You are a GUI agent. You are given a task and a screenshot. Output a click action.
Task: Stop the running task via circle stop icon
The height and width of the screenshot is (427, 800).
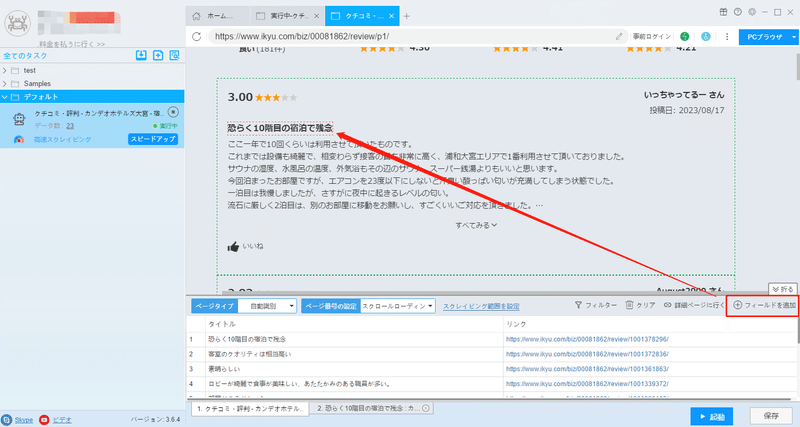[x=173, y=112]
